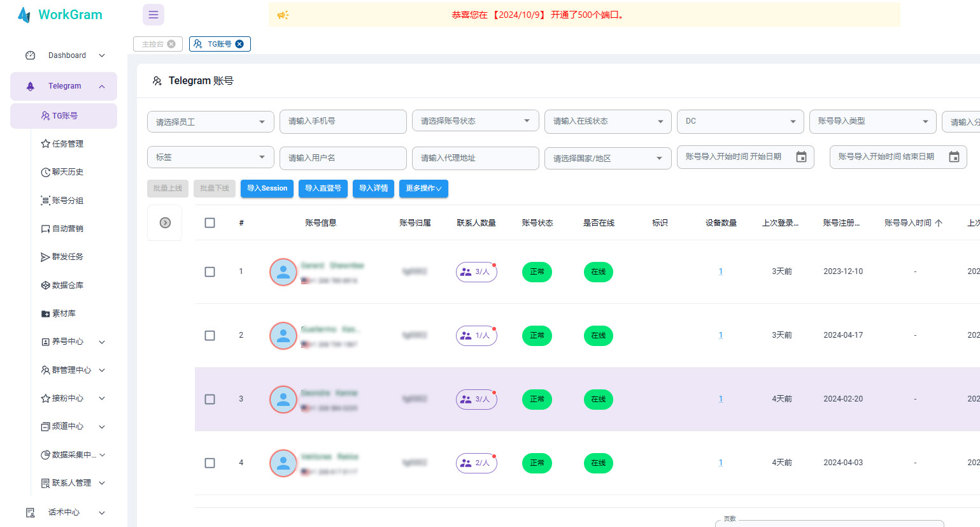Toggle the hamburger sidebar menu button
Viewport: 980px width, 527px height.
point(153,15)
